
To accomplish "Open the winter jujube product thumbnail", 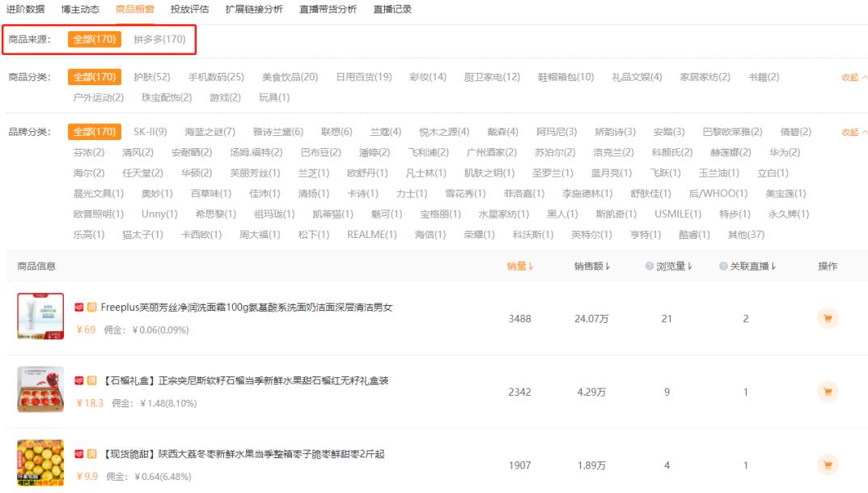I will pos(40,462).
